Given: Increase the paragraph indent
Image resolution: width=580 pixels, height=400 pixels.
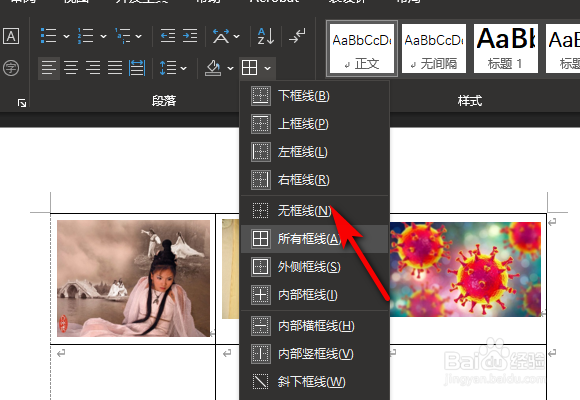Looking at the screenshot, I should [x=190, y=36].
